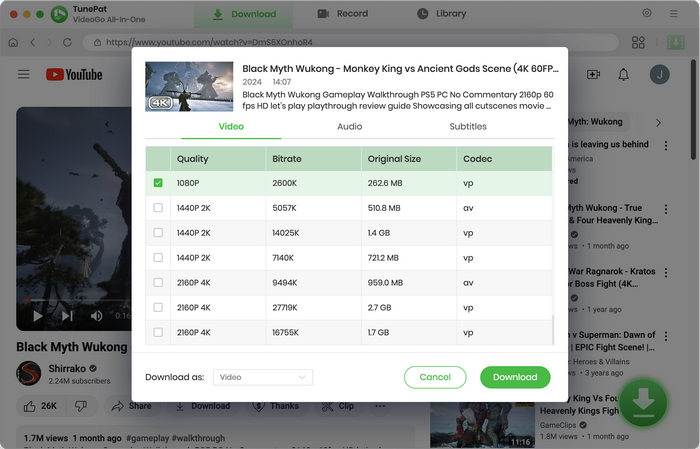This screenshot has width=700, height=449.
Task: Open more options for 'Superman: Dawn of' video
Action: coord(666,336)
